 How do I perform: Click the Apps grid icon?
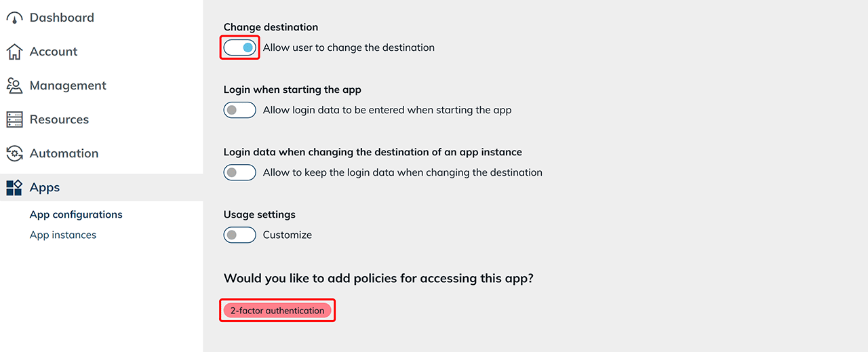(x=14, y=188)
